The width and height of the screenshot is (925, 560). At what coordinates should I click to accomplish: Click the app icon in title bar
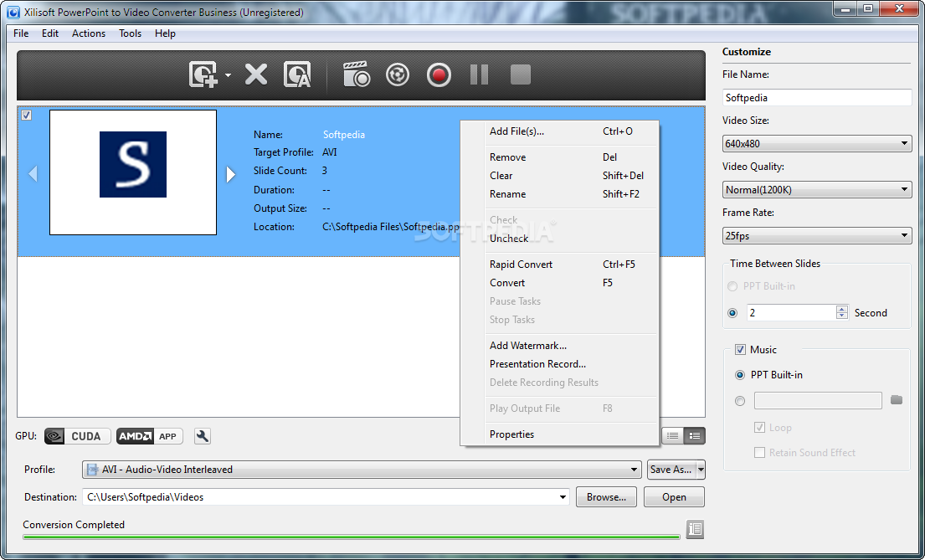(x=13, y=12)
